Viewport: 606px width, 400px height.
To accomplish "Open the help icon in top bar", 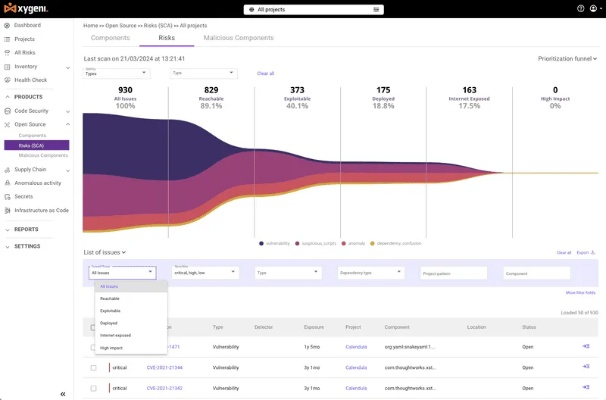I will click(x=581, y=8).
